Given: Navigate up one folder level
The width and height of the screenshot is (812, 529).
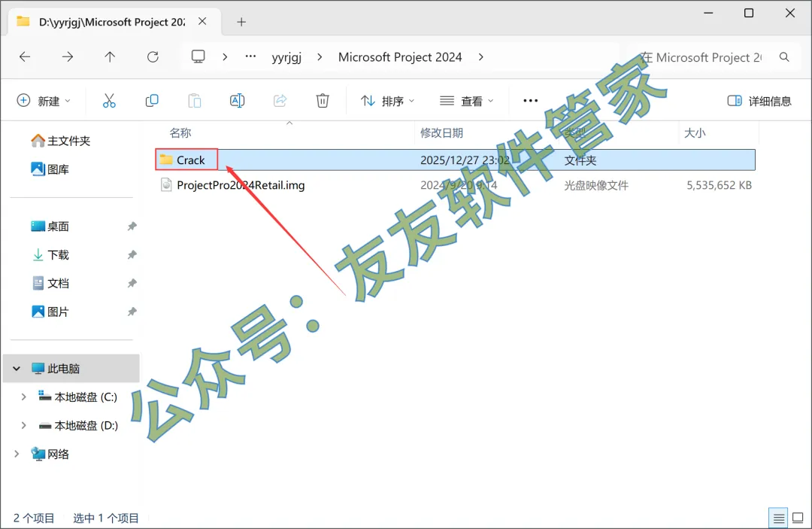Looking at the screenshot, I should pos(110,57).
